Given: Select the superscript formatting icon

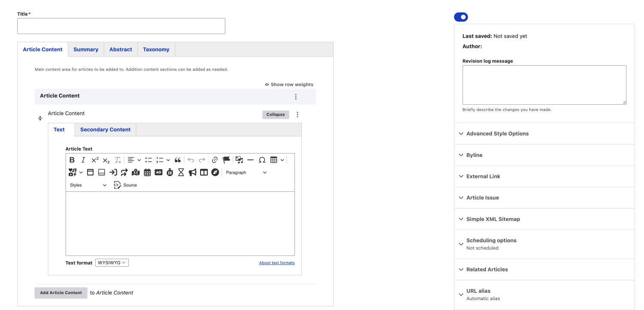Looking at the screenshot, I should pyautogui.click(x=94, y=160).
